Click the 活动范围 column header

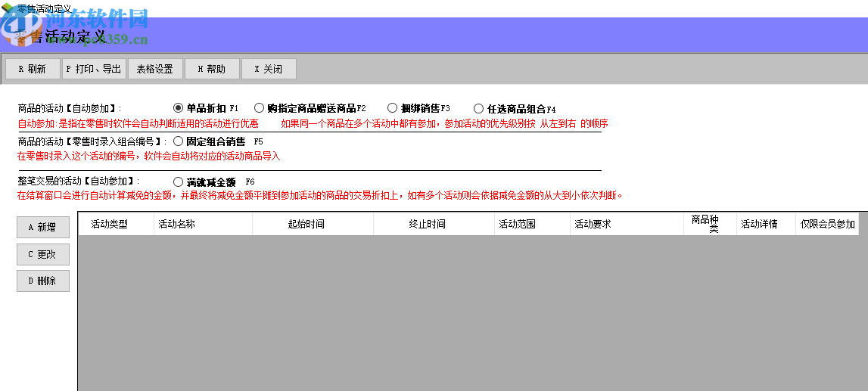pos(532,224)
